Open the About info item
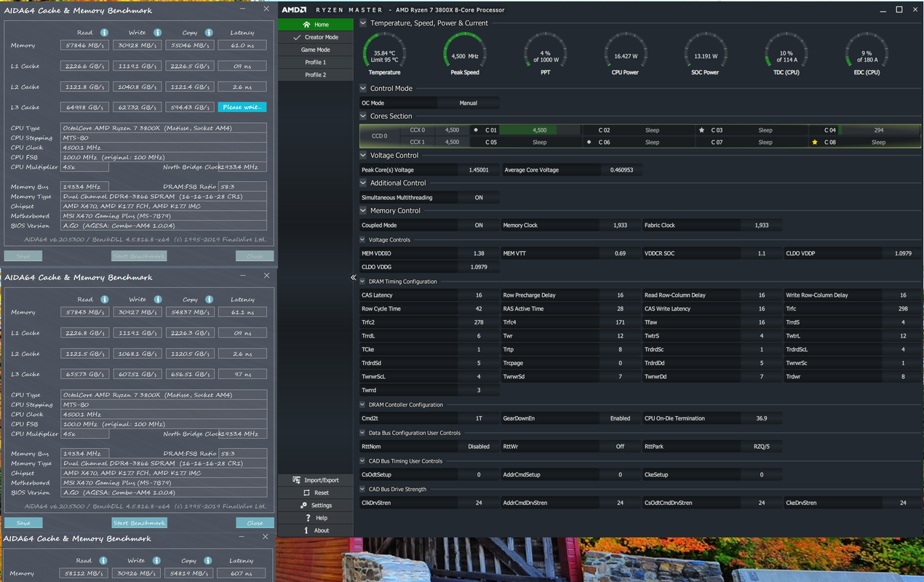The width and height of the screenshot is (924, 582). [307, 530]
